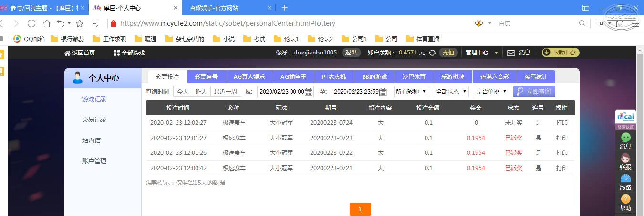Viewport: 644px width, 216px height.
Task: Switch to 彩票追号 tab
Action: 206,77
